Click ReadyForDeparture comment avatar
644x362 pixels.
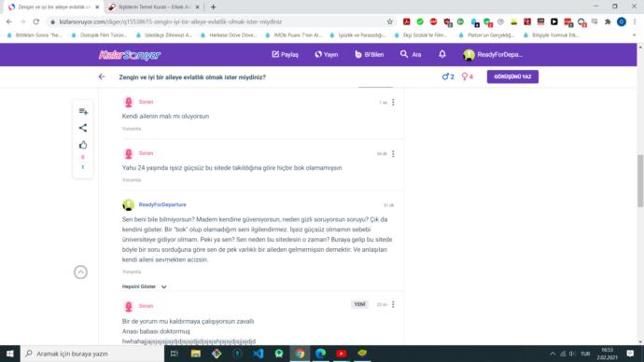(128, 205)
